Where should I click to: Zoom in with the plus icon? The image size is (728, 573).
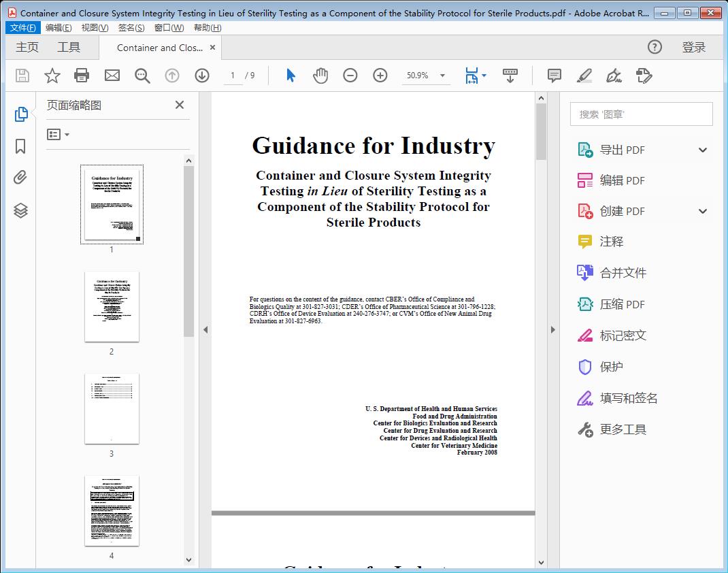point(380,76)
